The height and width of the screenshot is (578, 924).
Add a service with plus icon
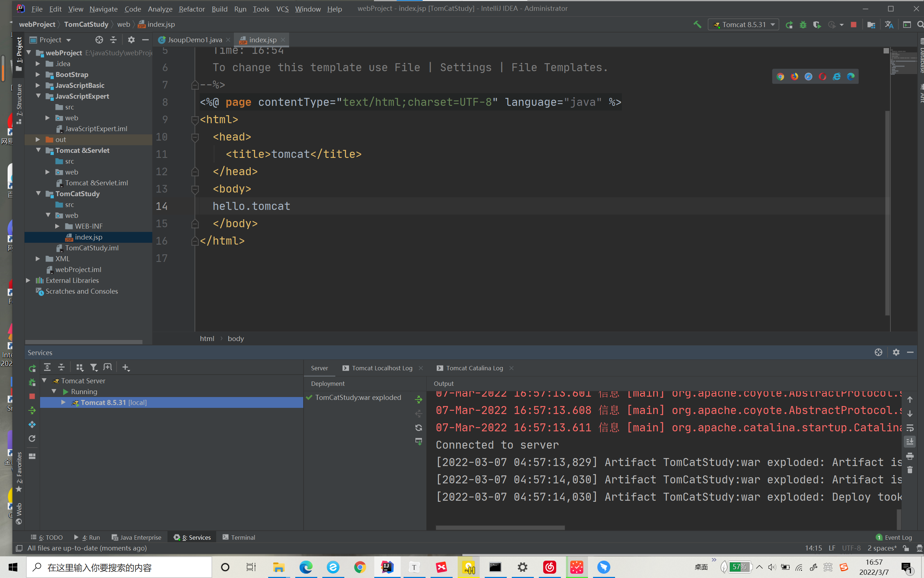(x=126, y=367)
